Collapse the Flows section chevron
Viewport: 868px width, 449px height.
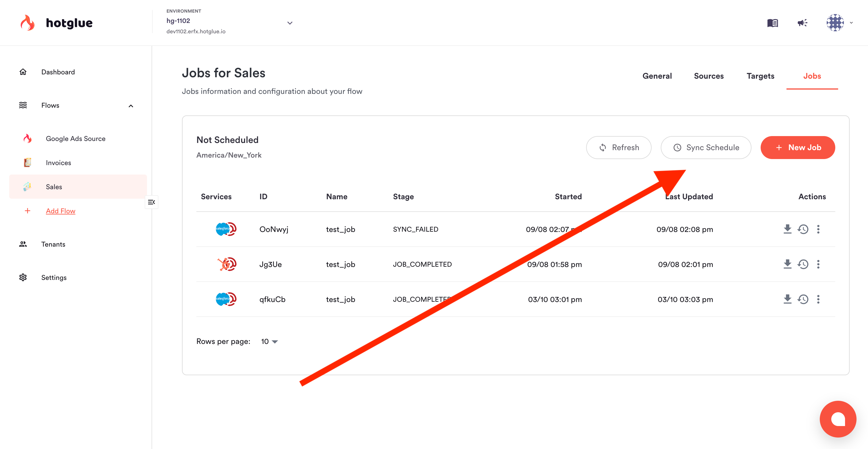(x=131, y=106)
